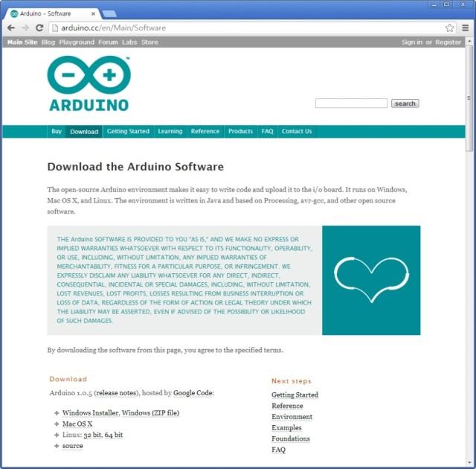This screenshot has height=469, width=476.
Task: Open the source download link
Action: [x=73, y=446]
